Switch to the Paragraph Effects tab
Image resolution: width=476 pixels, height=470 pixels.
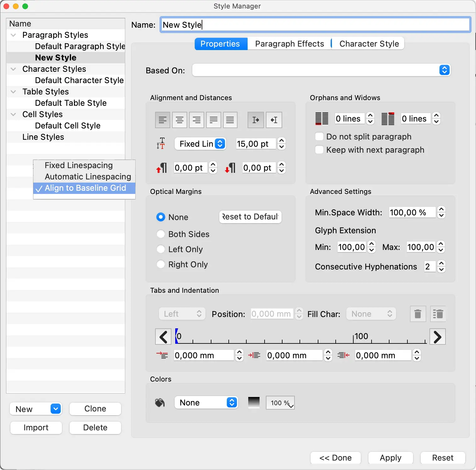point(289,44)
